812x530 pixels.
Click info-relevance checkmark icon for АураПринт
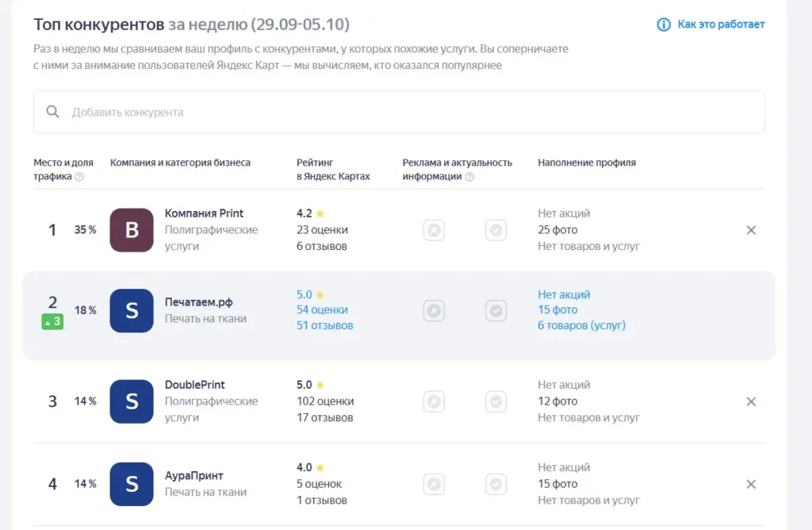pyautogui.click(x=496, y=484)
